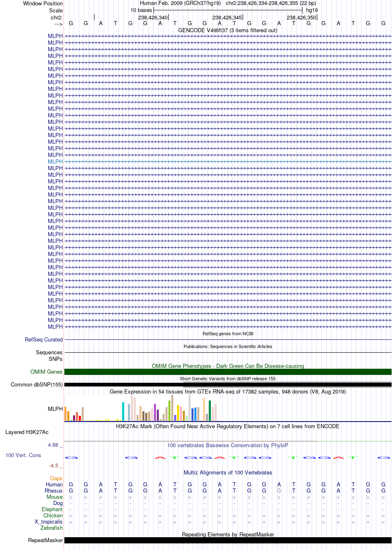The height and width of the screenshot is (550, 392).
Task: Click the Common dbSNP(155) track label
Action: click(x=37, y=384)
